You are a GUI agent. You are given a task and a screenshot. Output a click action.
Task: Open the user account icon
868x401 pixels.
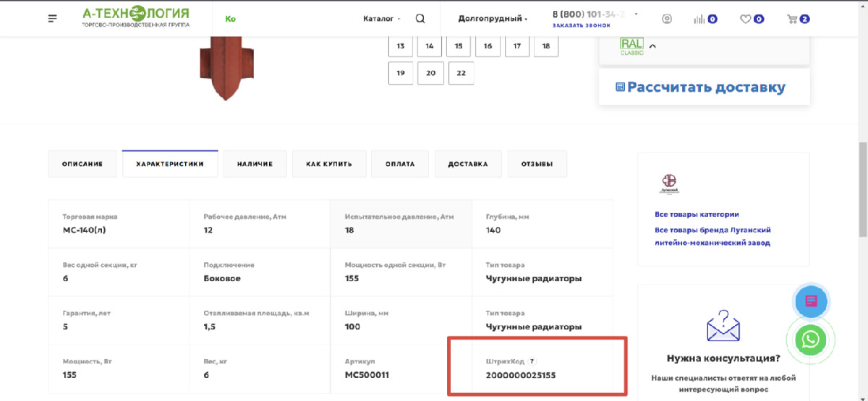(667, 19)
